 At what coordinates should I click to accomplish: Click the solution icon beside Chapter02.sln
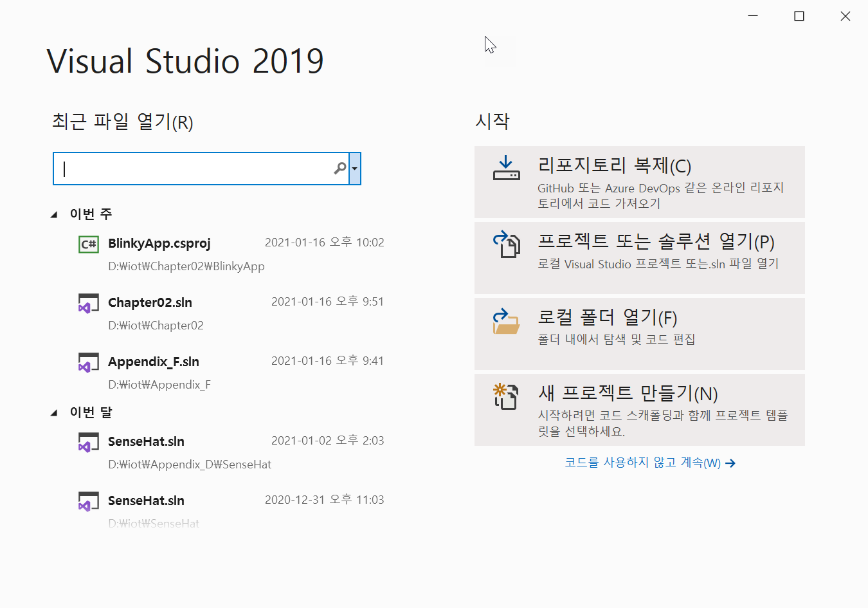[89, 303]
